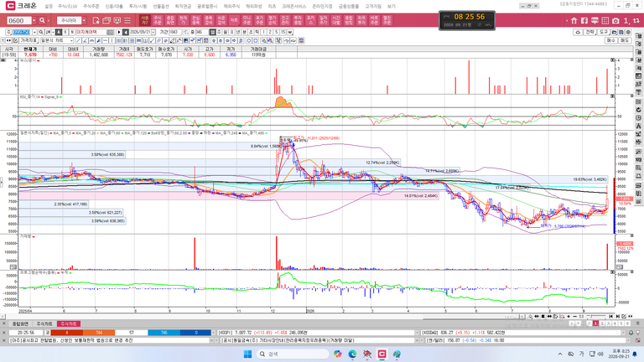Switch to the 종합화면 bottom tab
The image size is (644, 362).
(x=20, y=323)
